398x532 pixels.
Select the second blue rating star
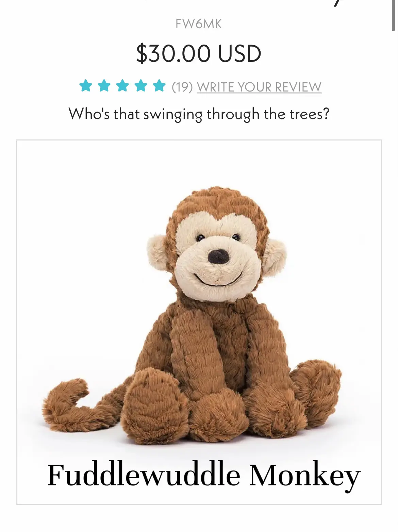pos(104,86)
